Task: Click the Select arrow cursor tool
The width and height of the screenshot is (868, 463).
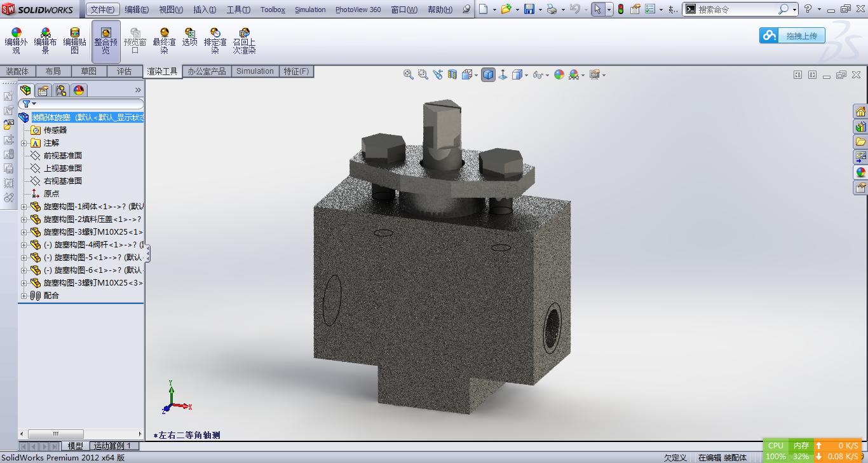Action: point(598,9)
